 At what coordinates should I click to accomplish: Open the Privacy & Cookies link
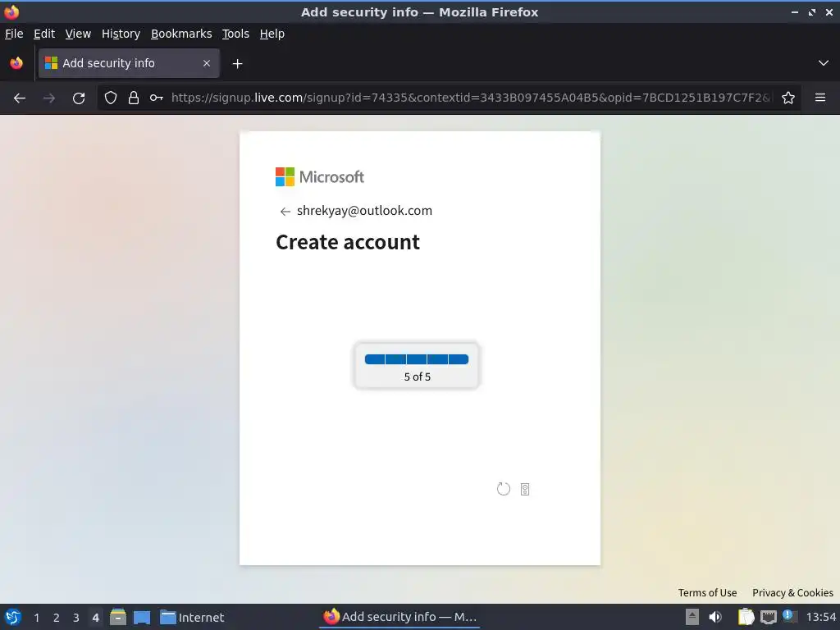(792, 592)
